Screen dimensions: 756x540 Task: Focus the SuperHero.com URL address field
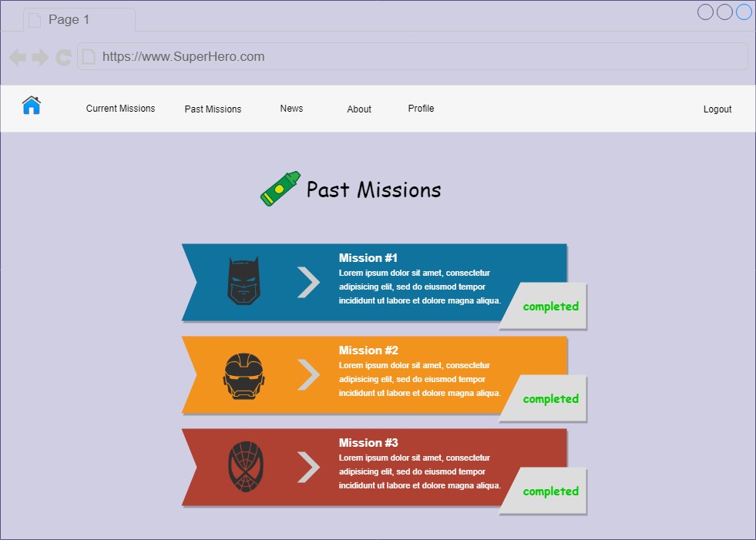click(416, 57)
